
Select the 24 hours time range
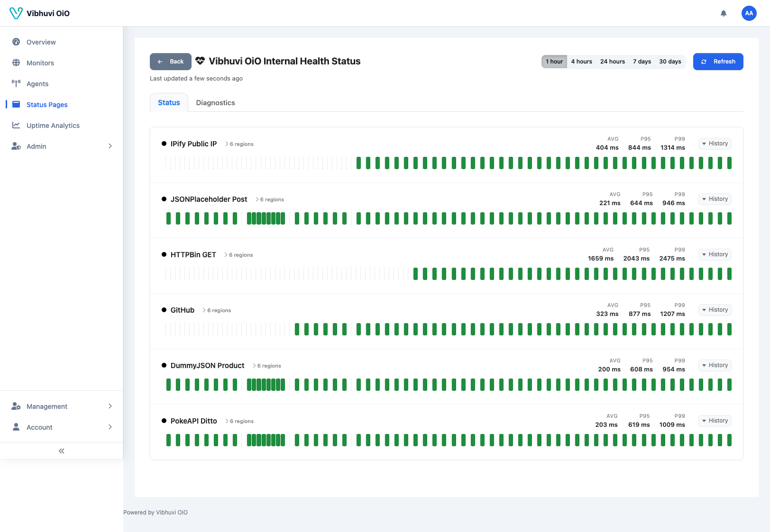click(x=613, y=62)
